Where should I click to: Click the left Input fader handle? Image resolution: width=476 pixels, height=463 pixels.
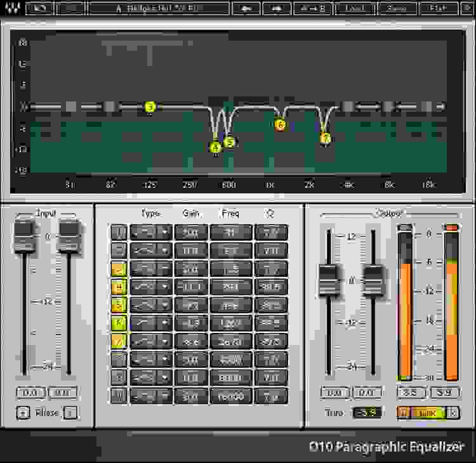click(24, 237)
